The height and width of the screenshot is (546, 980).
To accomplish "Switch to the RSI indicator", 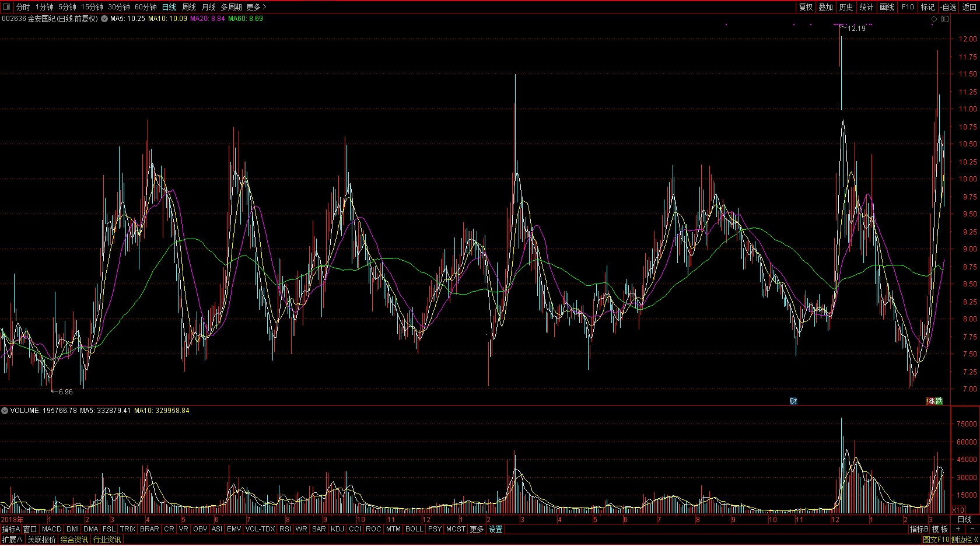I will [285, 529].
